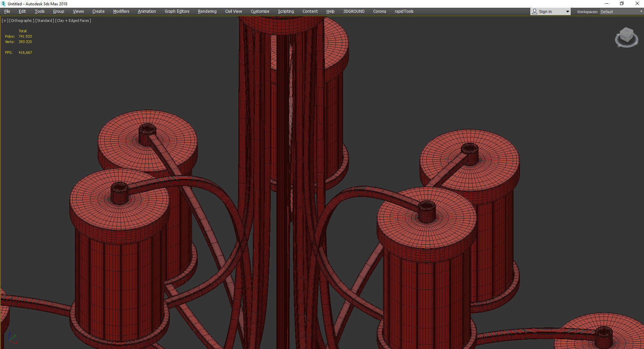Open the rapidTools menu
The image size is (644, 349).
point(404,11)
